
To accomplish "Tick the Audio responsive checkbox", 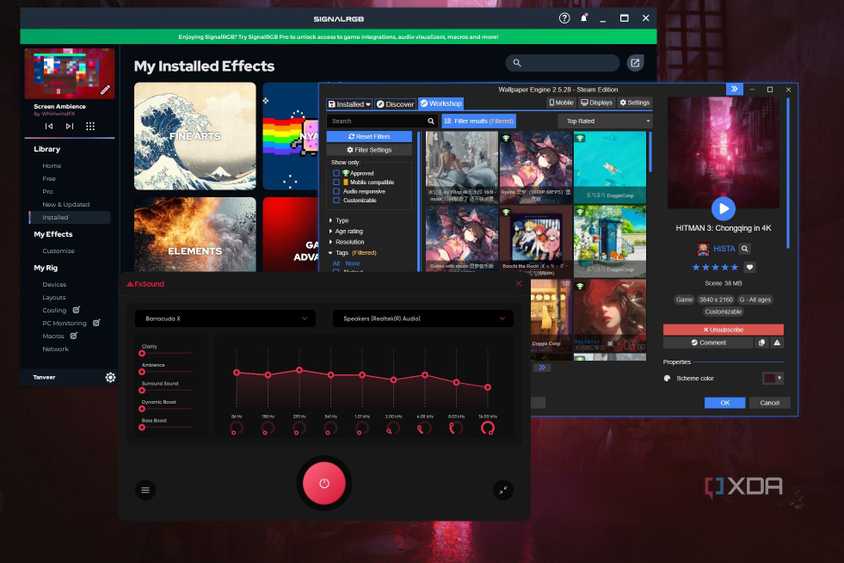I will [336, 191].
